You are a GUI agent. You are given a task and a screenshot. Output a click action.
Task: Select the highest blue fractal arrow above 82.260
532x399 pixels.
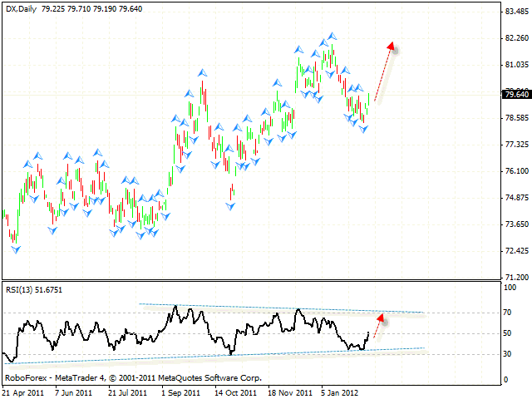pos(332,36)
